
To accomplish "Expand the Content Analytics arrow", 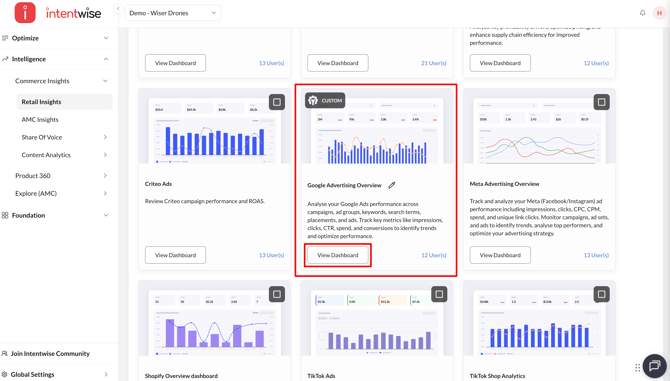I will [x=105, y=155].
